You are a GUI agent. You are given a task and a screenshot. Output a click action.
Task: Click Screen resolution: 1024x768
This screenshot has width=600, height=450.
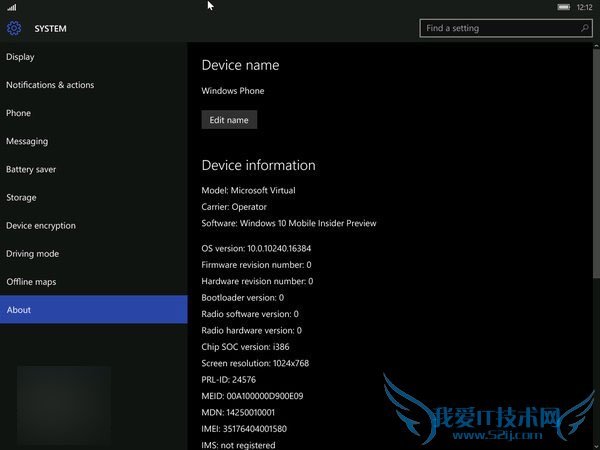coord(255,363)
